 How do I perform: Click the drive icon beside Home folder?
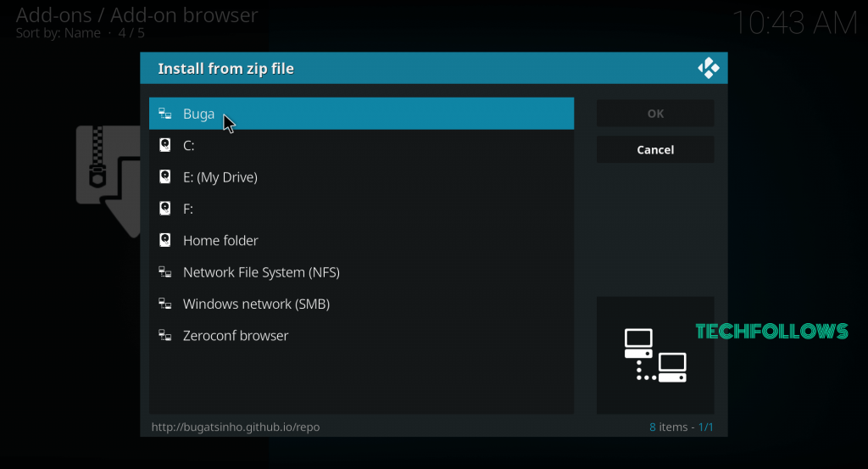(x=165, y=240)
